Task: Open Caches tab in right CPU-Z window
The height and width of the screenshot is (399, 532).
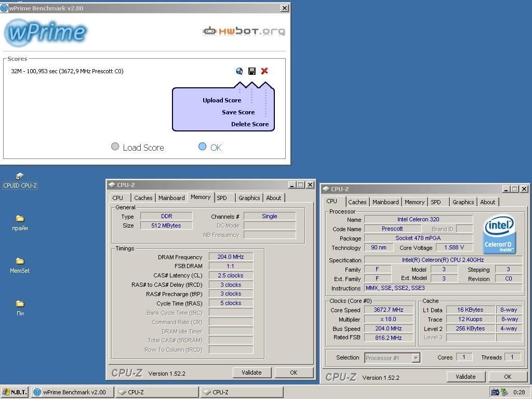Action: [x=357, y=202]
